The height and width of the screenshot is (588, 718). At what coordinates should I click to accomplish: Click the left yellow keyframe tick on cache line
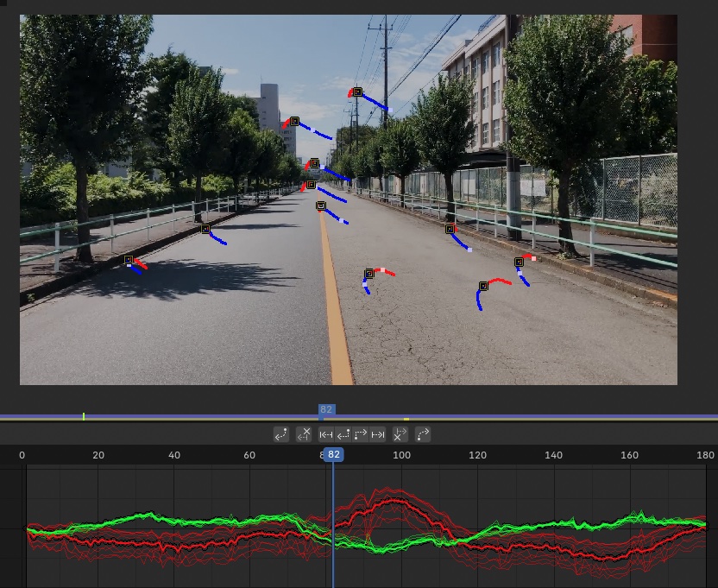(x=84, y=416)
